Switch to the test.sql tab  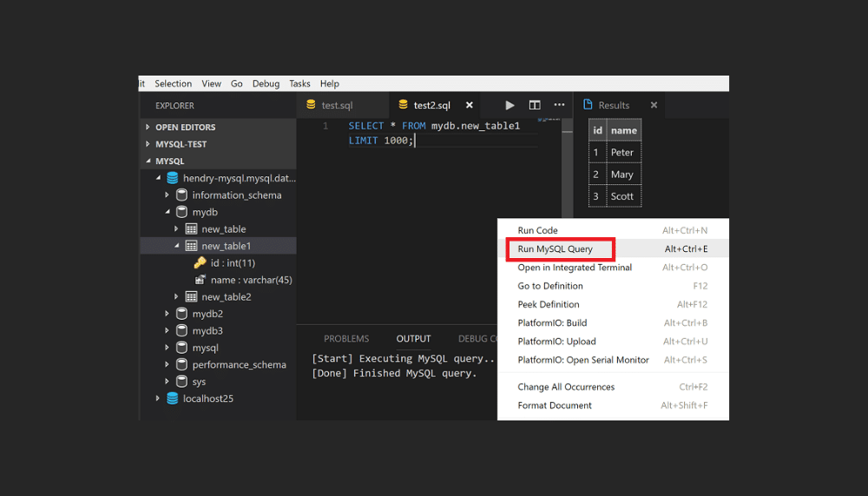336,105
